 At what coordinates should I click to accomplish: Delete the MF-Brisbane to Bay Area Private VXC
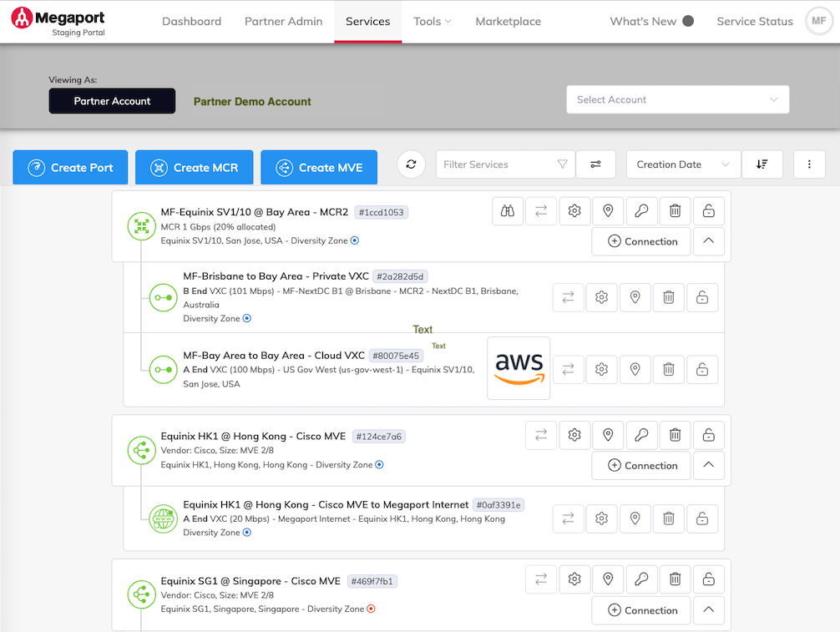[x=668, y=297]
